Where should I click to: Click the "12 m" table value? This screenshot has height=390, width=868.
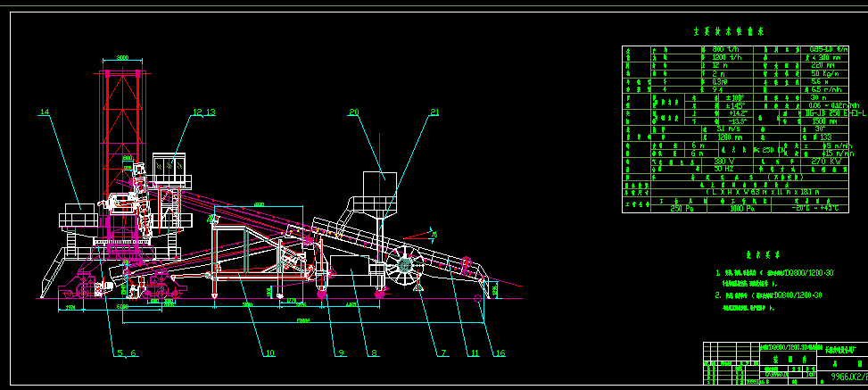[x=719, y=65]
